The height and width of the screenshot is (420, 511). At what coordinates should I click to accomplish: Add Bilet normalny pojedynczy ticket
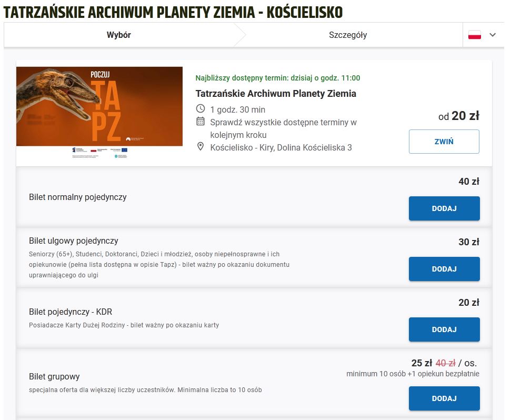(x=444, y=208)
